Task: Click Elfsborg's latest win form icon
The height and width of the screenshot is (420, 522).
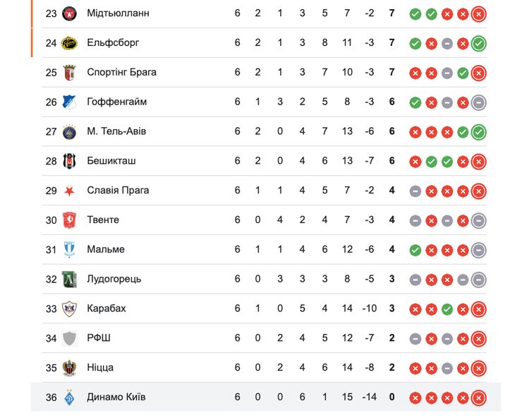Action: 478,43
